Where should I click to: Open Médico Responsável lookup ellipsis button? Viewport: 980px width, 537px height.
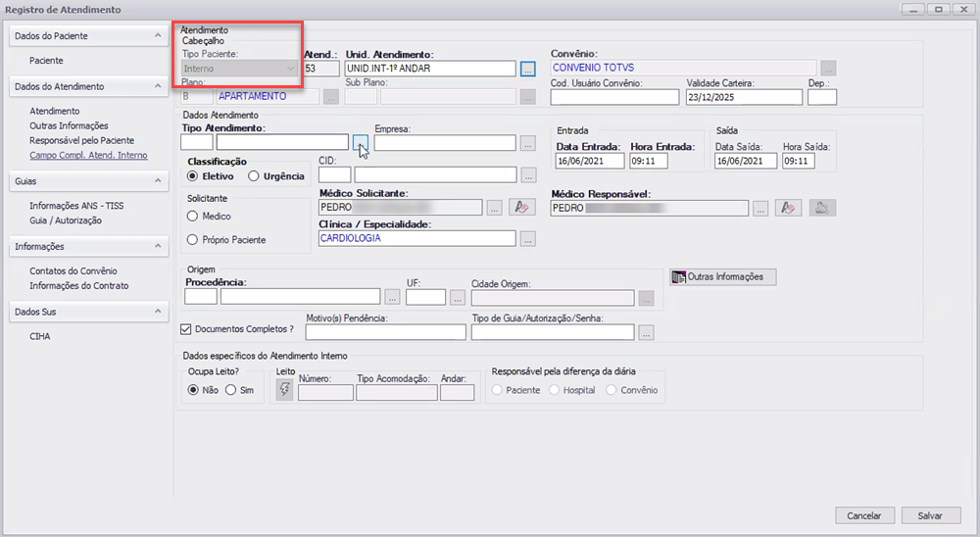click(760, 208)
